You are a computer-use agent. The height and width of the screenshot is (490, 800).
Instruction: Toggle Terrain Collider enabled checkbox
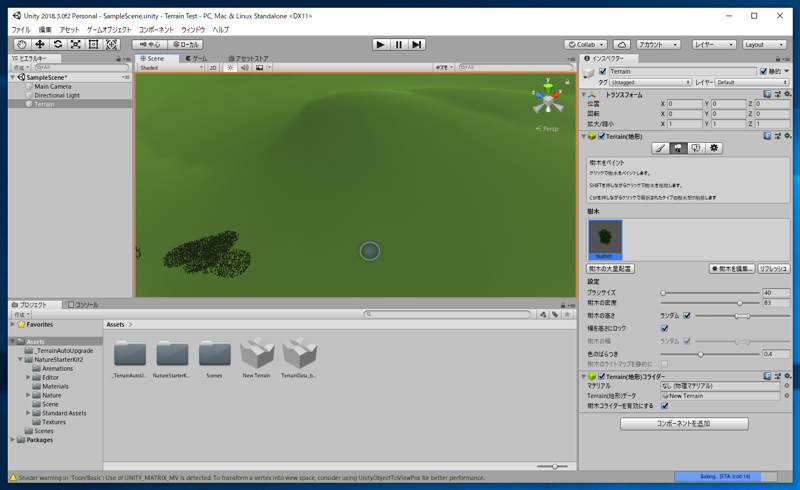click(602, 376)
